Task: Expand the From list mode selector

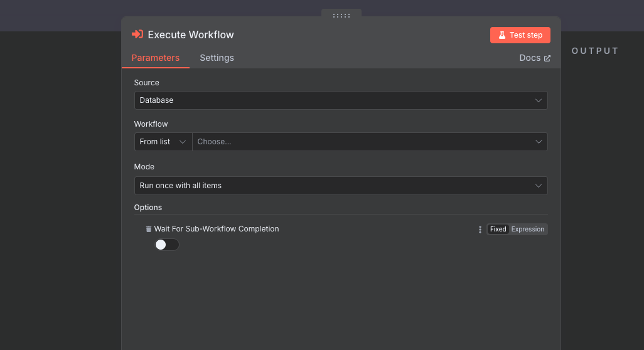Action: pos(163,142)
